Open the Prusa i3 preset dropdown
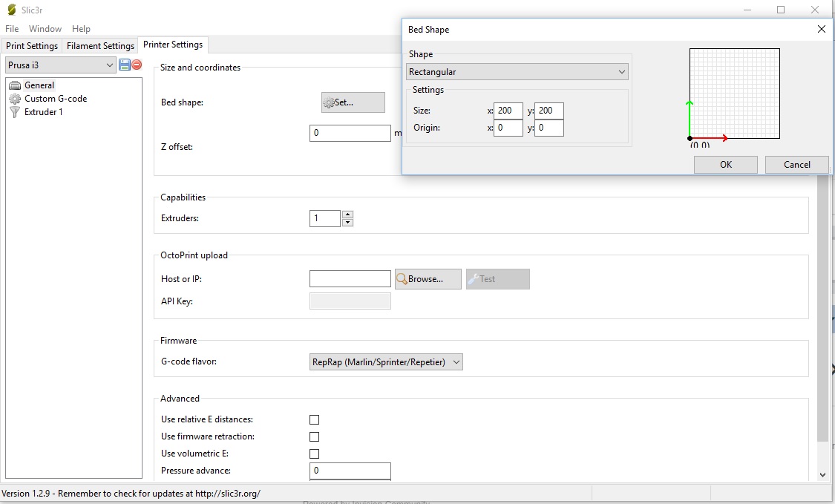This screenshot has width=835, height=504. coord(61,65)
